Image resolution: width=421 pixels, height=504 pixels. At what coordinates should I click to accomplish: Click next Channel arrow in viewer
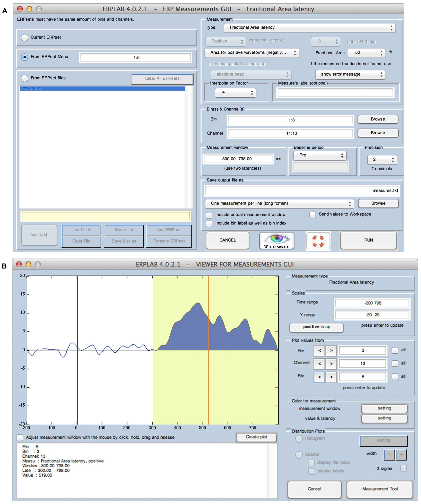(331, 364)
